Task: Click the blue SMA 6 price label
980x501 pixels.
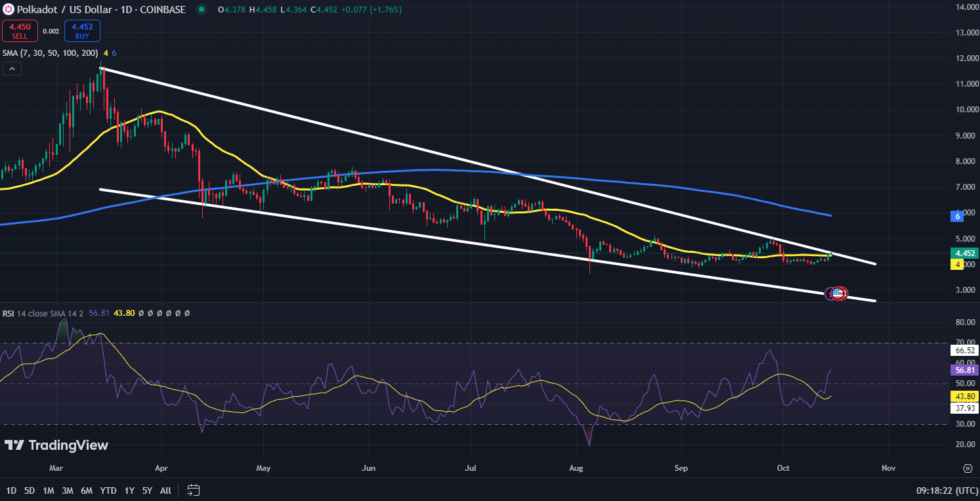Action: (x=958, y=215)
